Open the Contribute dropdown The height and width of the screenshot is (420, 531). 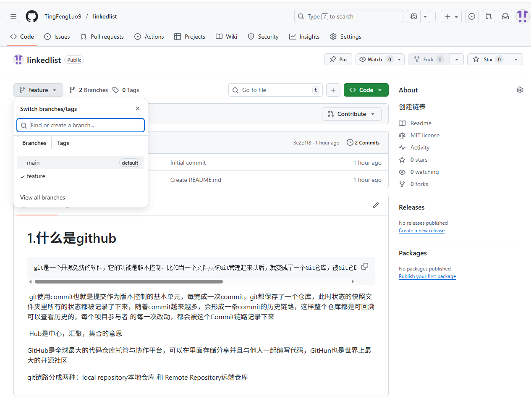pos(351,114)
